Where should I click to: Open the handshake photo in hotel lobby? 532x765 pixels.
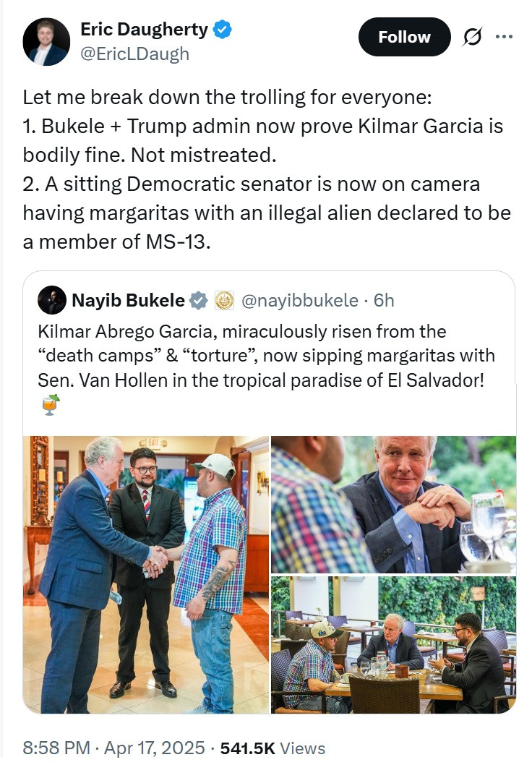click(146, 574)
